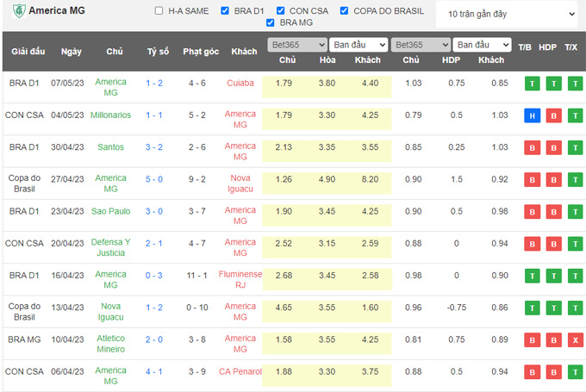Screen dimensions: 586x392
Task: Click the Fluminense RJ away team name
Action: pos(240,274)
